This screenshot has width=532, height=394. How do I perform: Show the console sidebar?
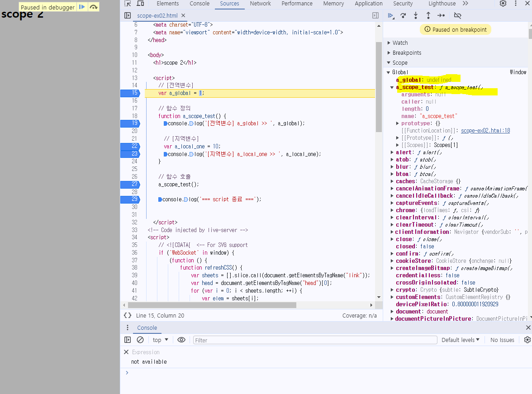[x=128, y=340]
